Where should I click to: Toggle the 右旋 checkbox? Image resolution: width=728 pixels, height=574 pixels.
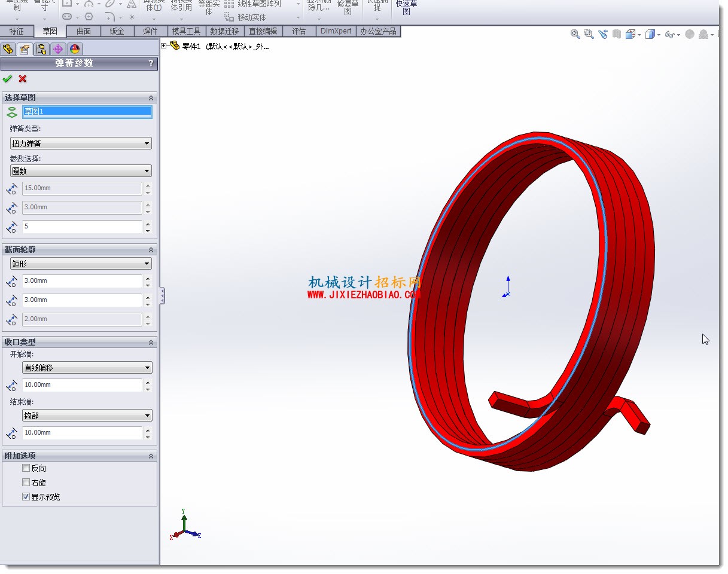(x=26, y=483)
